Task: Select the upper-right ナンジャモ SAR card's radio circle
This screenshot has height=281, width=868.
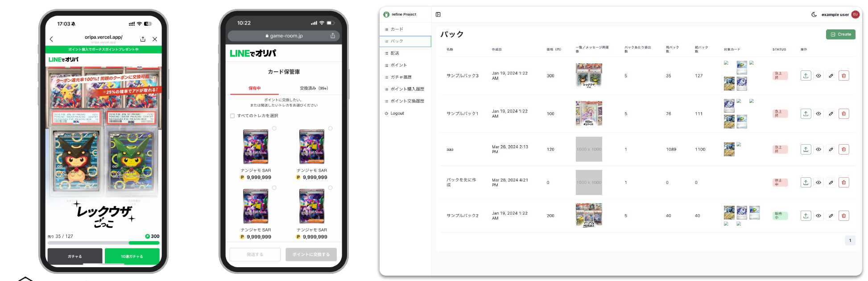Action: pyautogui.click(x=330, y=128)
